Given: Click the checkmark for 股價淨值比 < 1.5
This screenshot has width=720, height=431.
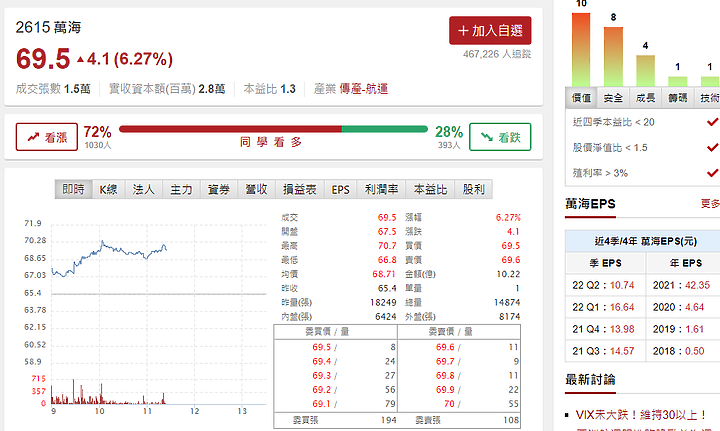Looking at the screenshot, I should [713, 147].
